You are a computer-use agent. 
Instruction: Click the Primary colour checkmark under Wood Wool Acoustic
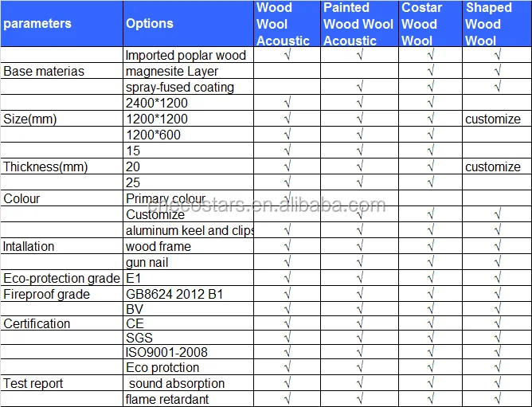coord(287,198)
